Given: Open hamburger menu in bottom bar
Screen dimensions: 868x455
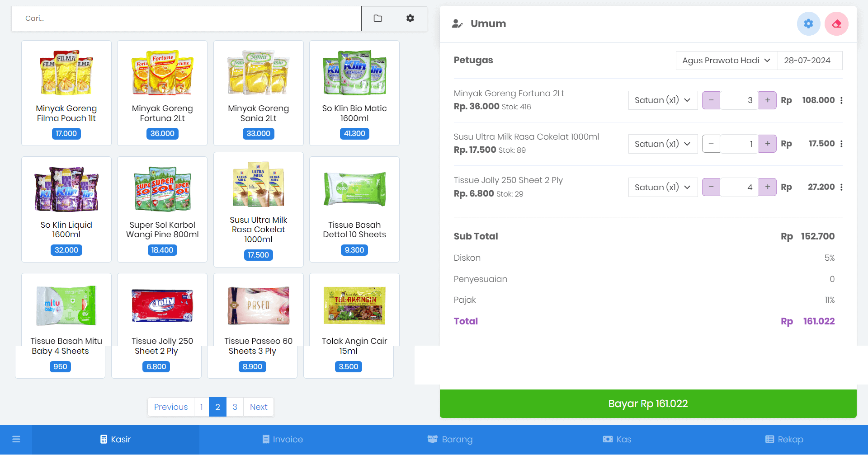Looking at the screenshot, I should [x=16, y=439].
